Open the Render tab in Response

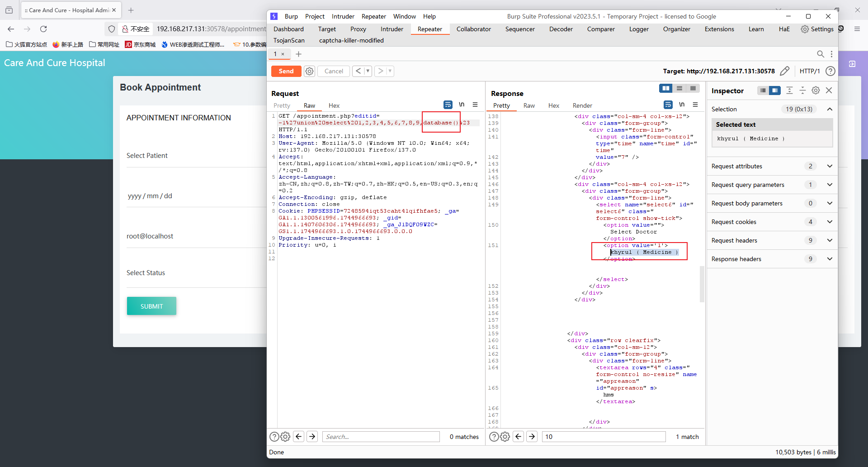pos(582,105)
